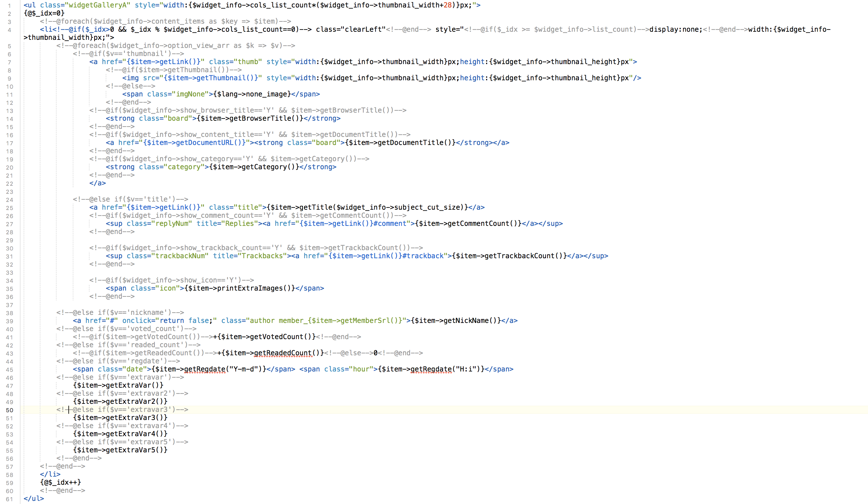Click the trackbackNum class value
The image size is (868, 504).
pos(180,256)
